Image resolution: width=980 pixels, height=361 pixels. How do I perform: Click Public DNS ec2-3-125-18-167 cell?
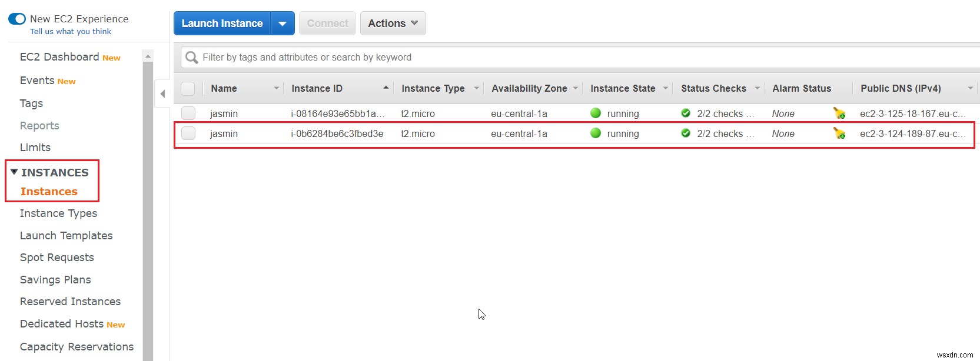pyautogui.click(x=913, y=113)
